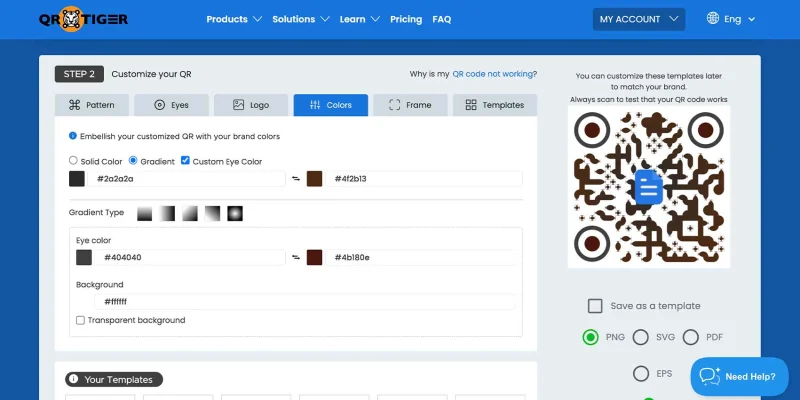The width and height of the screenshot is (800, 400).
Task: Click the STEP 2 badge
Action: coord(79,74)
